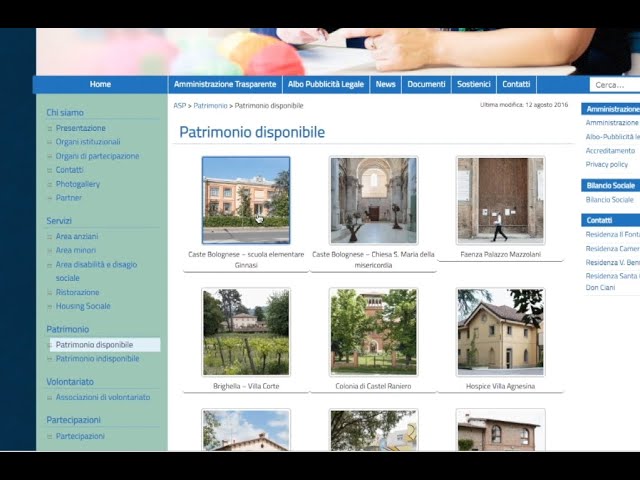Viewport: 640px width, 480px height.
Task: Open the Associazioni di volontariato link
Action: (103, 397)
